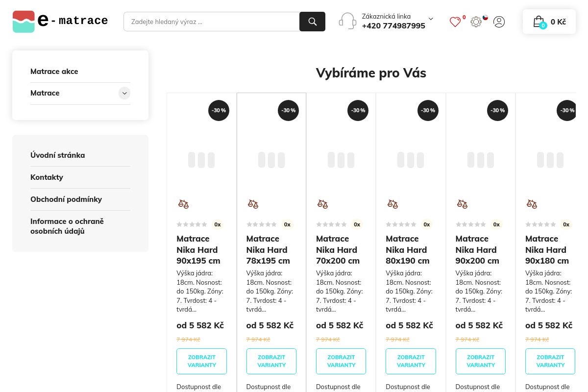Image resolution: width=588 pixels, height=392 pixels.
Task: Compare Matrace Nika Hard 70x200 scales icon
Action: (322, 204)
